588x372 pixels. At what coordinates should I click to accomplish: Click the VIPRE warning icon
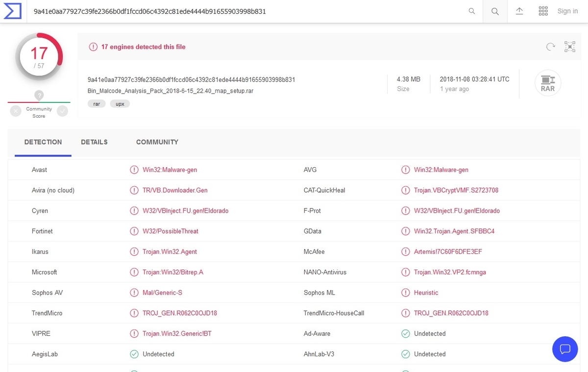134,334
